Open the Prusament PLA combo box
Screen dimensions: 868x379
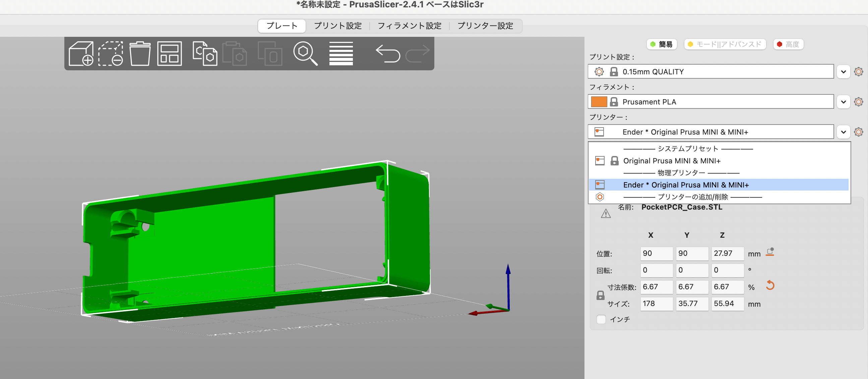click(710, 102)
